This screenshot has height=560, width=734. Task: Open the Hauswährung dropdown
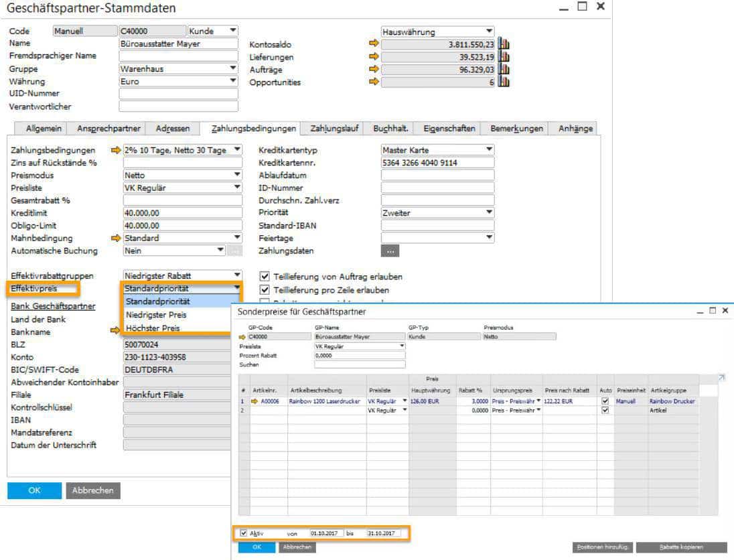click(x=489, y=31)
